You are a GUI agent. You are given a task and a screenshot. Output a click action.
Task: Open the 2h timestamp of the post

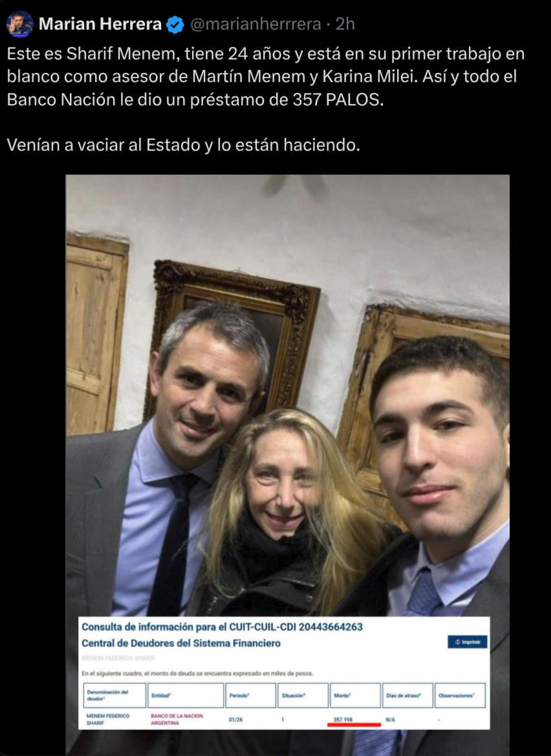tap(345, 24)
